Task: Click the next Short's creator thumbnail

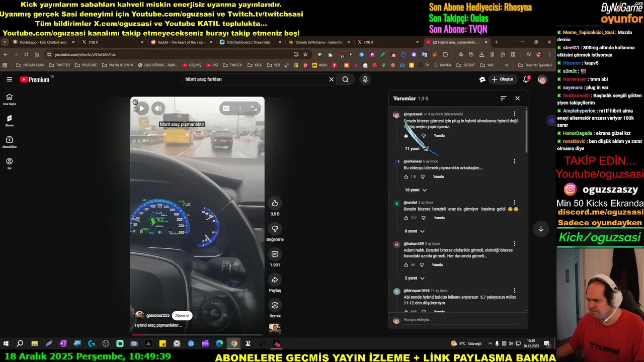Action: [275, 329]
